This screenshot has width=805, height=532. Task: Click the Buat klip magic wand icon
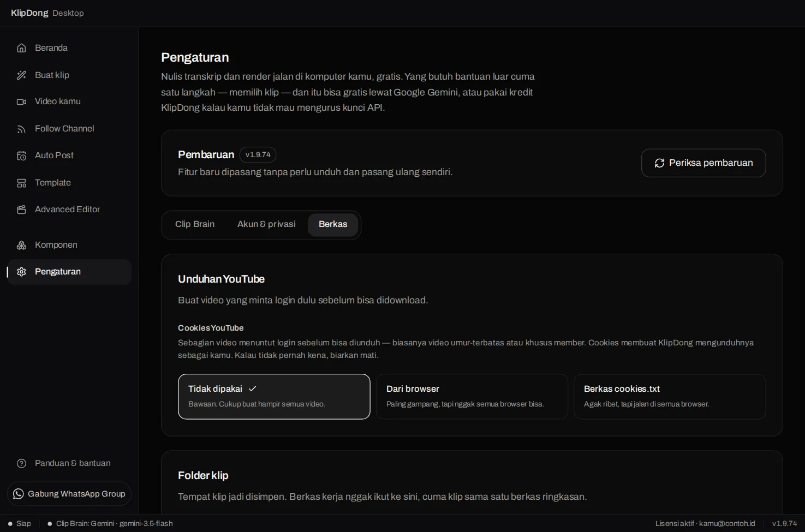tap(21, 75)
